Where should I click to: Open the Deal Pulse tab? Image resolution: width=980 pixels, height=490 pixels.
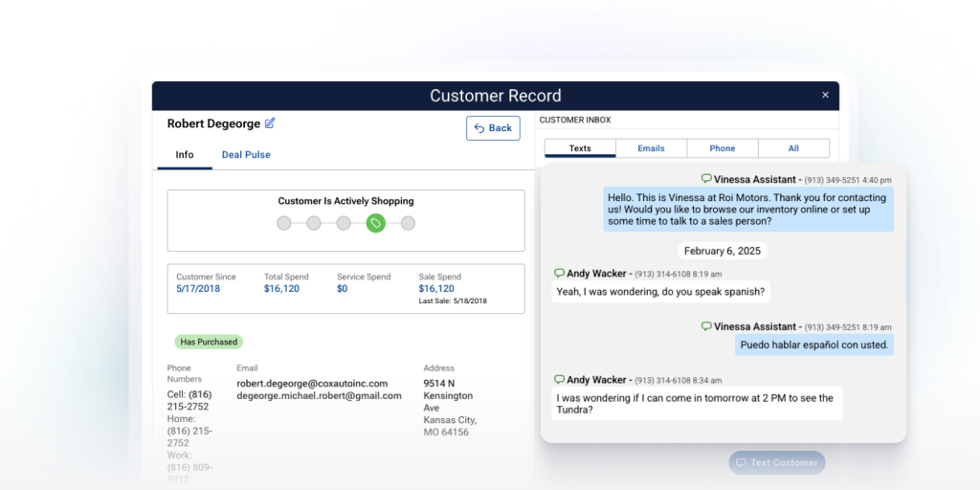click(x=246, y=155)
